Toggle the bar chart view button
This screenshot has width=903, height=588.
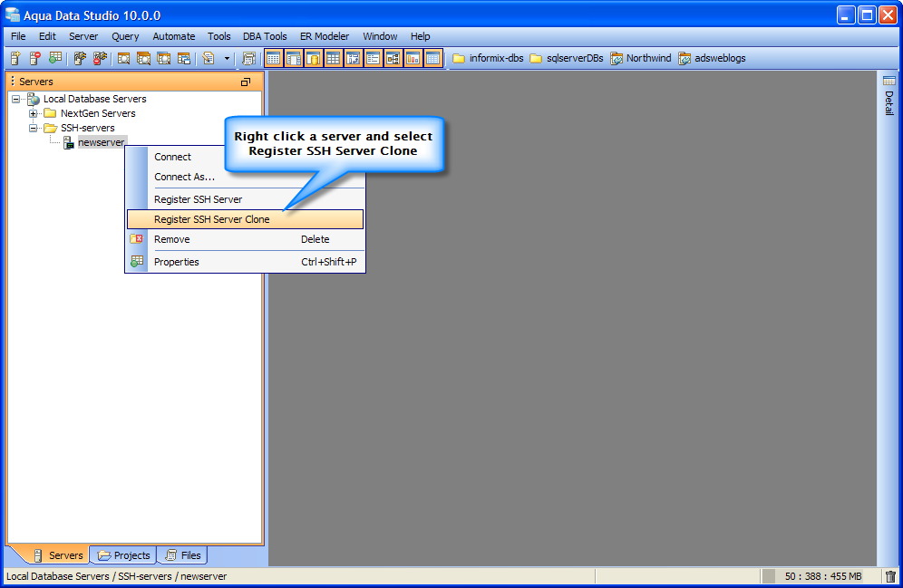pyautogui.click(x=413, y=58)
